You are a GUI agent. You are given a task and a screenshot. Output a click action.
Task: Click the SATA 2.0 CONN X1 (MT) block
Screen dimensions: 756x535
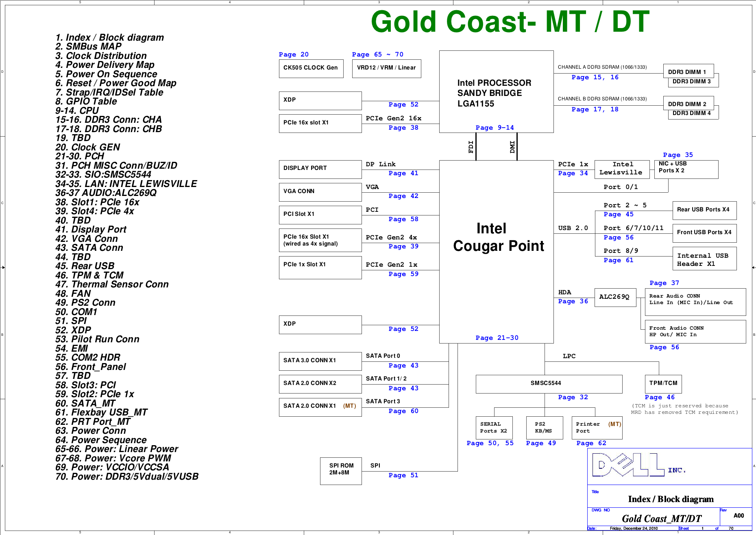pos(320,407)
